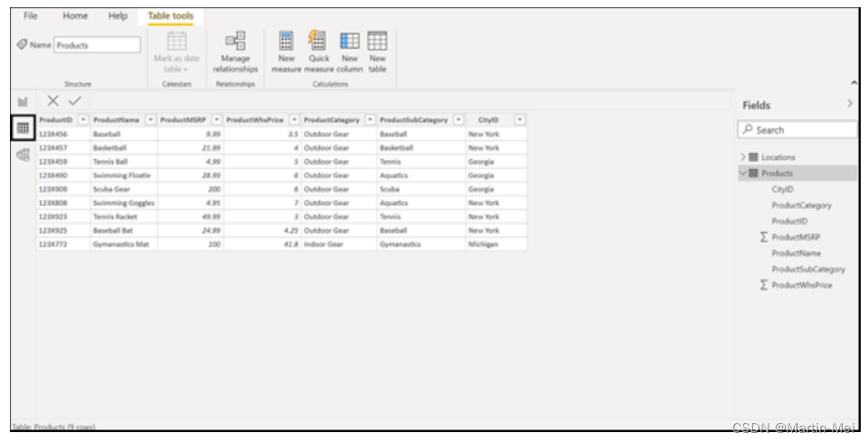The width and height of the screenshot is (868, 442).
Task: Click the search magnifier icon in Fields
Action: click(x=748, y=129)
